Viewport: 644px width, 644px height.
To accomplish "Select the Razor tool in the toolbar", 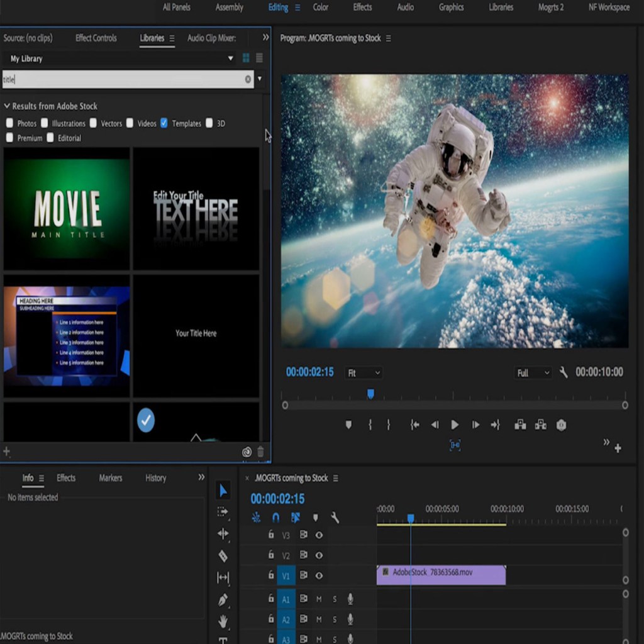I will [223, 556].
